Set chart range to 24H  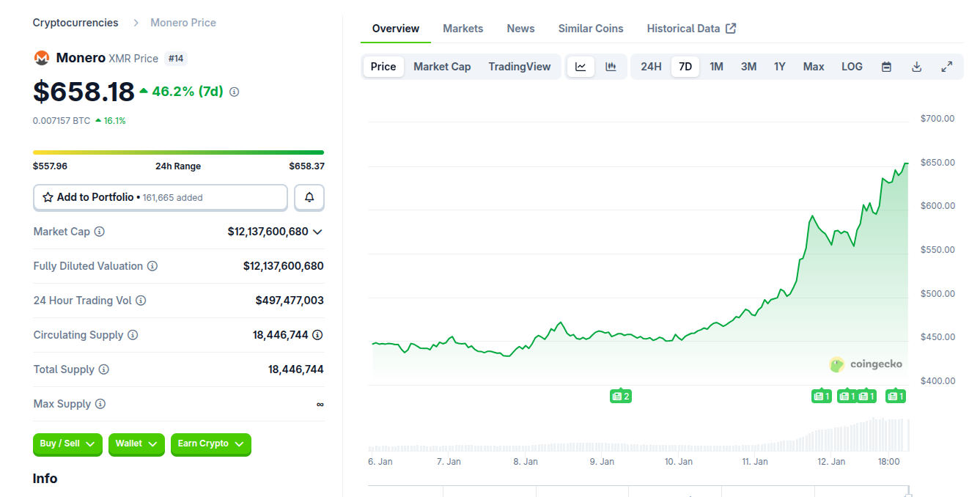(x=651, y=67)
